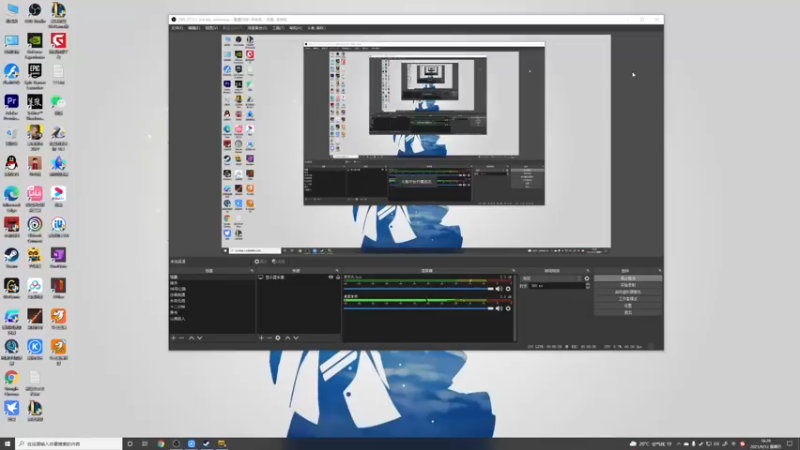Add a new source with the plus icon
The width and height of the screenshot is (800, 450).
(x=261, y=338)
